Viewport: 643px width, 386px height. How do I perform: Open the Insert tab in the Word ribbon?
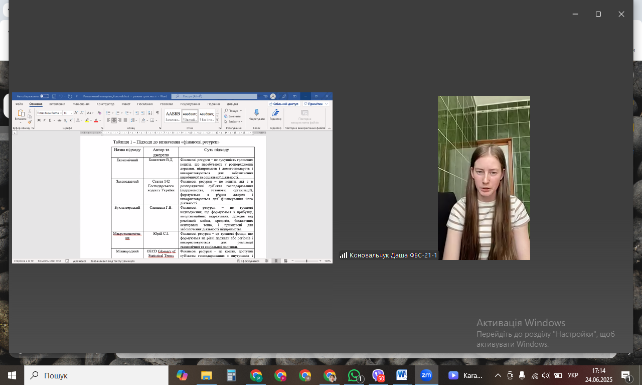pyautogui.click(x=57, y=104)
